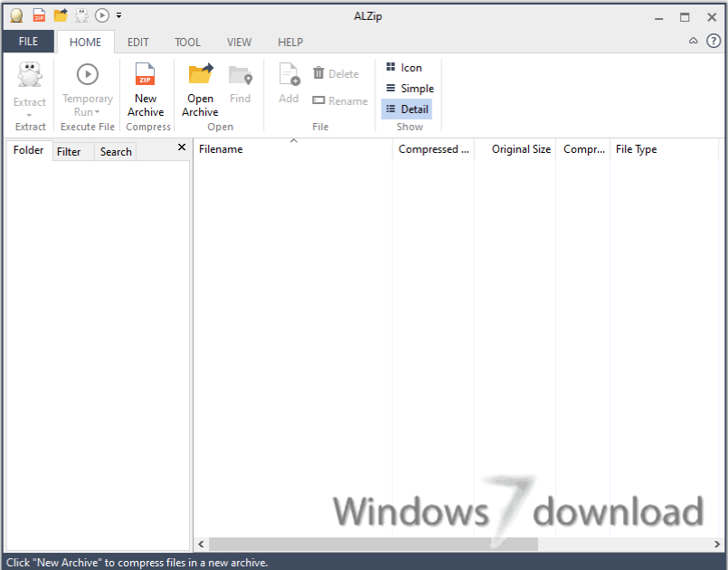Screen dimensions: 728x570
Task: Click status bar hint about New Archive
Action: [137, 563]
